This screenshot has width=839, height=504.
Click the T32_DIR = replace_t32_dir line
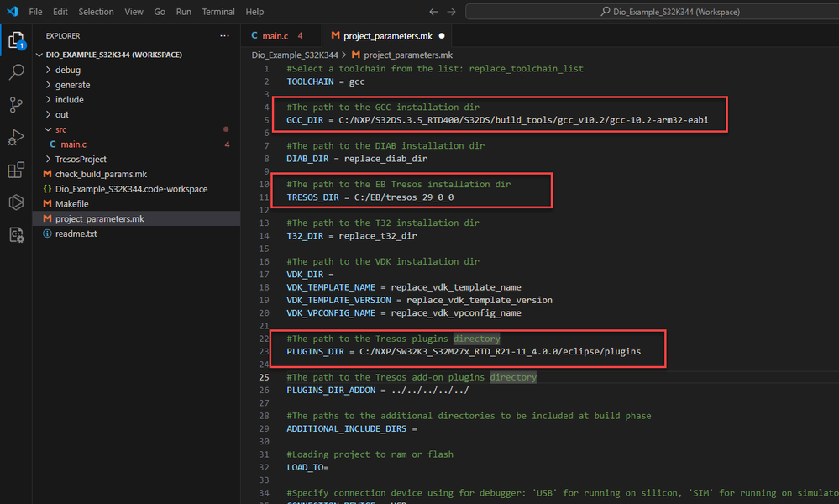(352, 235)
